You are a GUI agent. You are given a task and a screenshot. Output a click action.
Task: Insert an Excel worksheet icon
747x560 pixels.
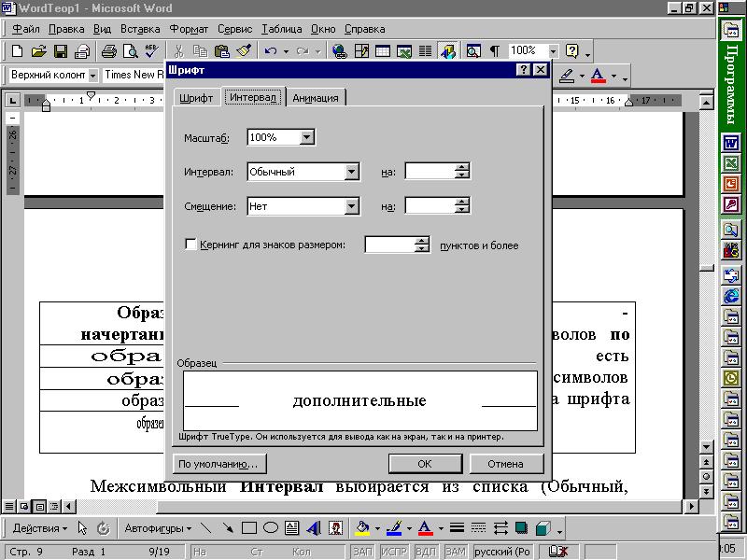[404, 51]
